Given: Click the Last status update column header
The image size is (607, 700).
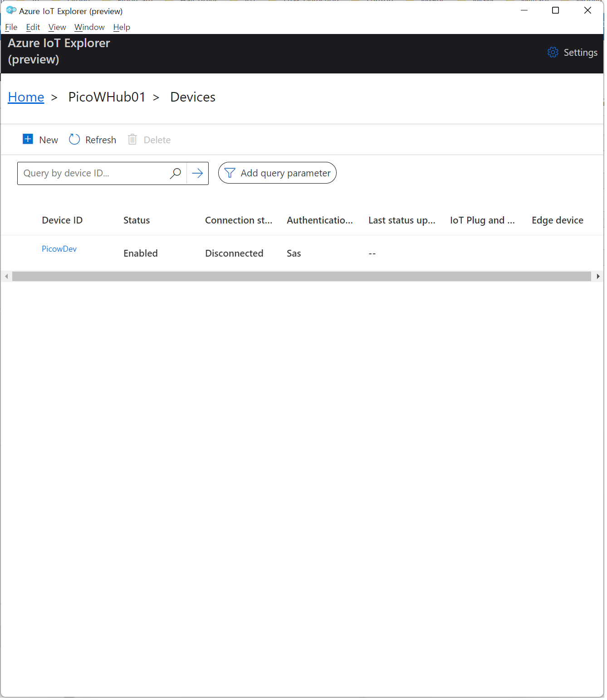Looking at the screenshot, I should point(402,220).
